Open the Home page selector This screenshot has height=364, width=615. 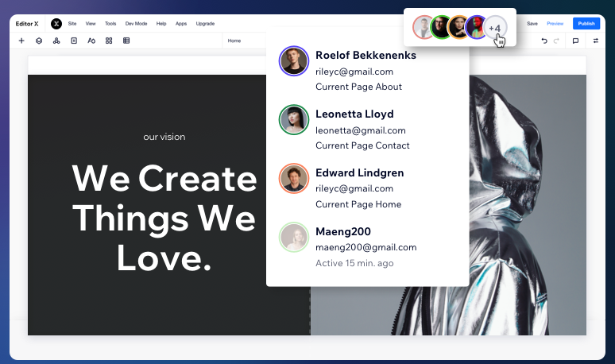click(x=234, y=41)
